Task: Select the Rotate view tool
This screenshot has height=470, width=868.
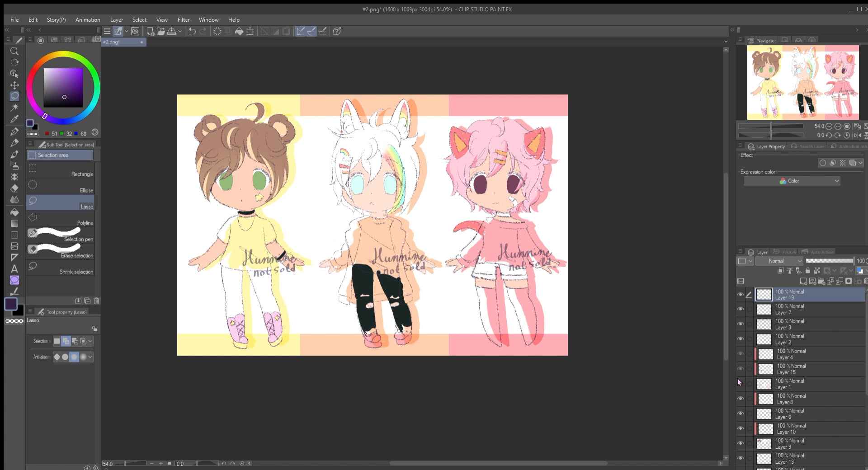Action: coord(14,62)
